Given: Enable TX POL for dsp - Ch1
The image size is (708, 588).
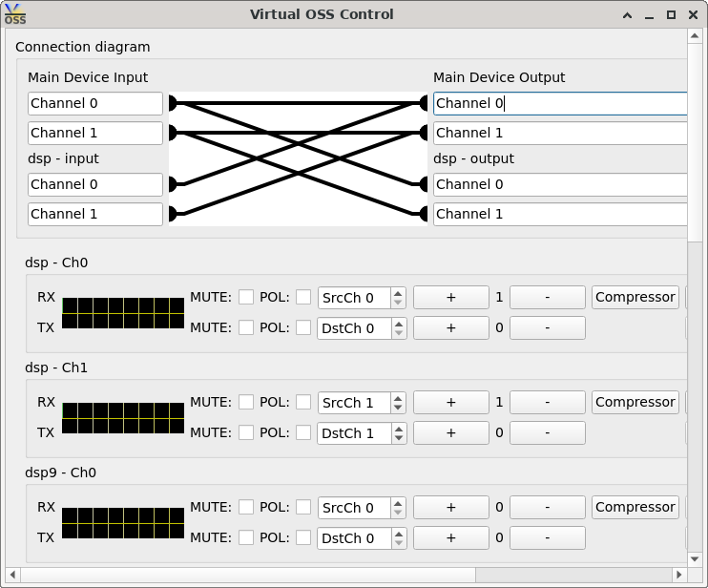Looking at the screenshot, I should [x=303, y=432].
